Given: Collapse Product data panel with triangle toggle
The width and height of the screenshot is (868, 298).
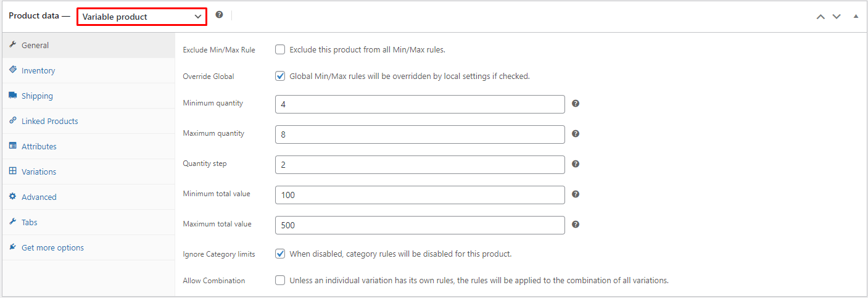Looking at the screenshot, I should click(x=856, y=16).
